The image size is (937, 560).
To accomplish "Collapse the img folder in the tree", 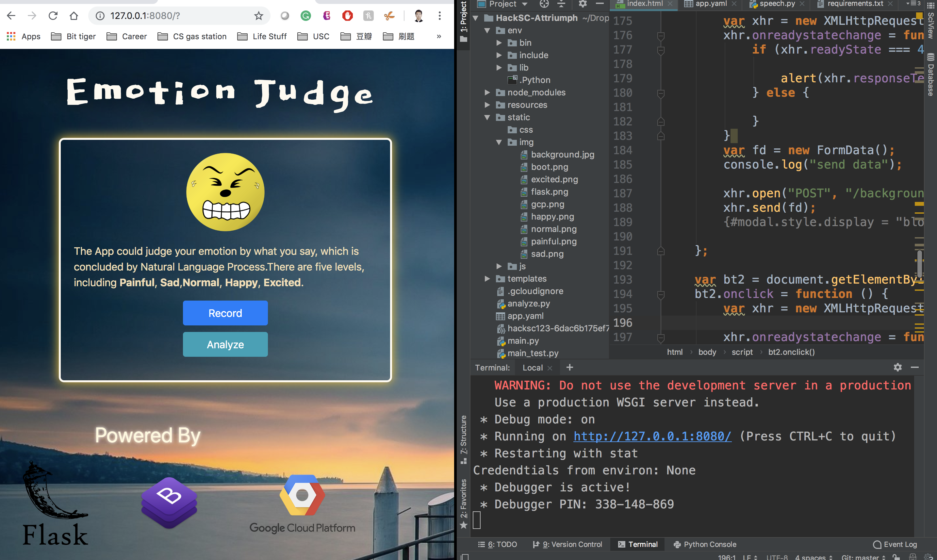I will pyautogui.click(x=499, y=142).
